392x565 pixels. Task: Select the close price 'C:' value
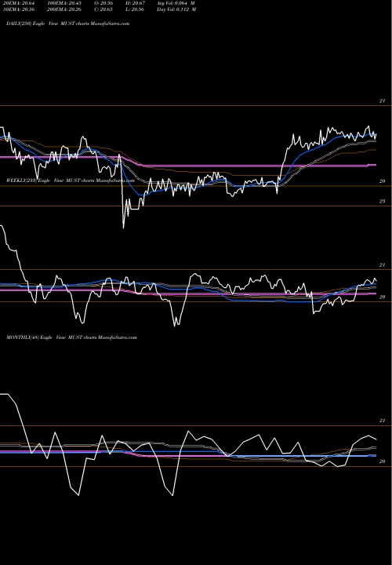[103, 9]
